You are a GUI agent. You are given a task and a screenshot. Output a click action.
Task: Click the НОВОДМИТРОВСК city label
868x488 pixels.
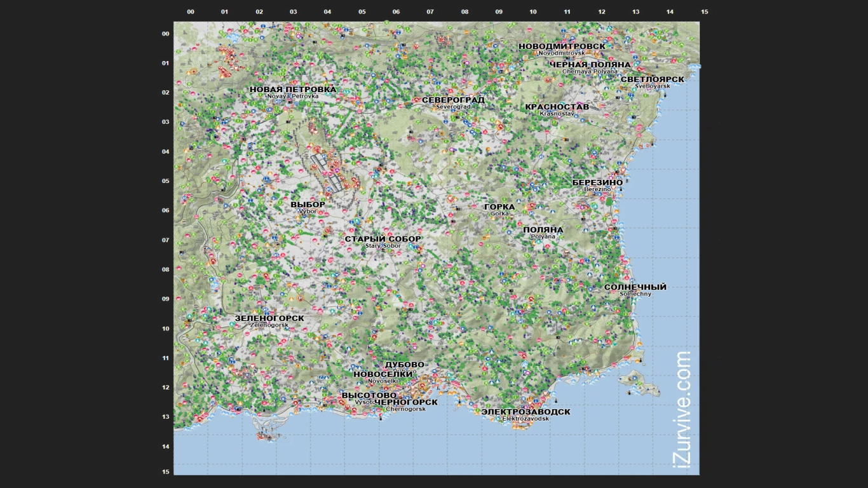click(x=562, y=46)
